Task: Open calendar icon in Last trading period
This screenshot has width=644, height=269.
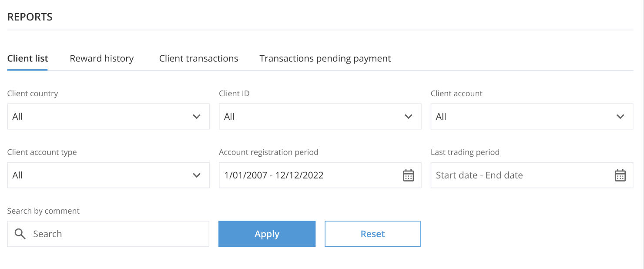Action: pyautogui.click(x=620, y=175)
